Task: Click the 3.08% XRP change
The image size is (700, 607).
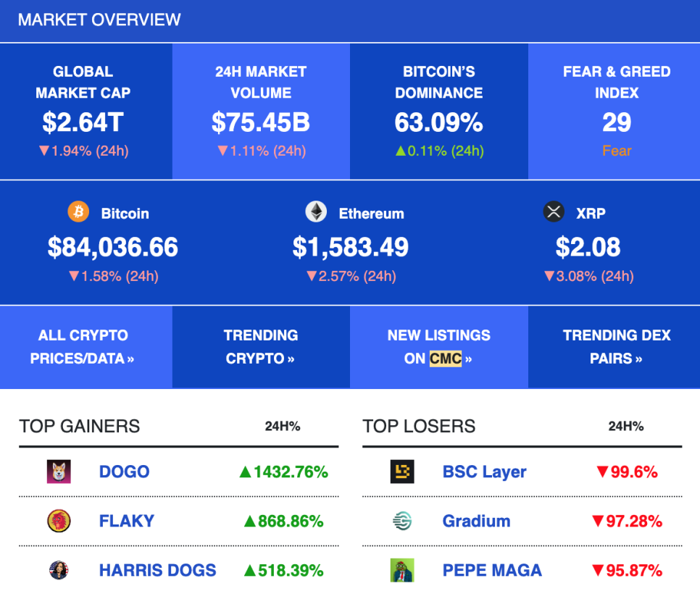Action: pos(588,276)
